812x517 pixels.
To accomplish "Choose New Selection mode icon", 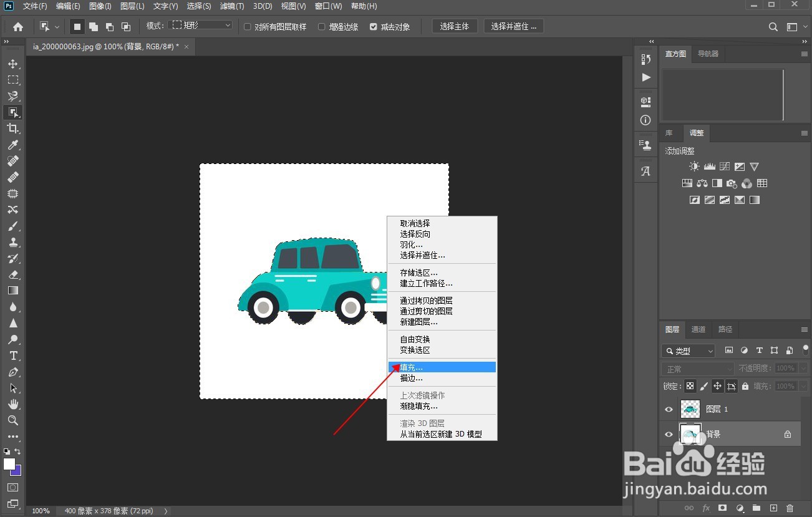I will tap(77, 27).
